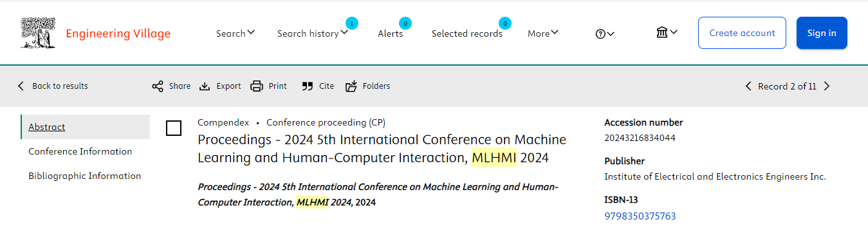
Task: Go to previous record arrow
Action: coord(748,86)
